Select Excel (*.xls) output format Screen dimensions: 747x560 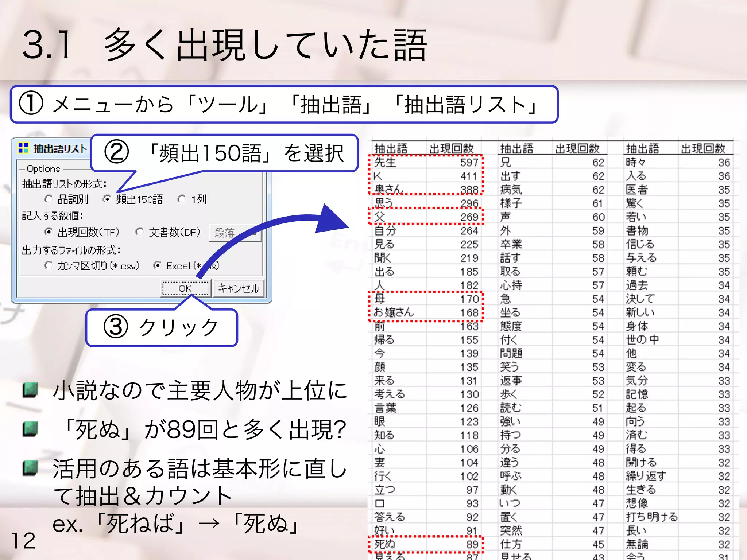[157, 265]
